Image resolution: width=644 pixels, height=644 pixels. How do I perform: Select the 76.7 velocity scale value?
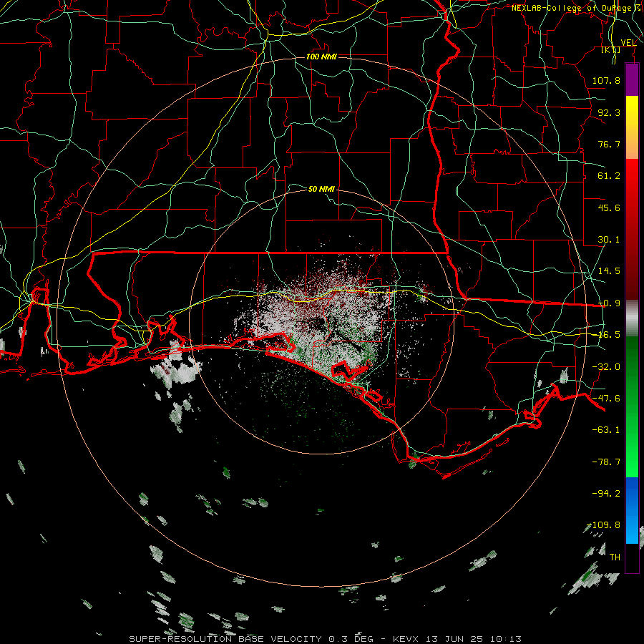pyautogui.click(x=609, y=144)
